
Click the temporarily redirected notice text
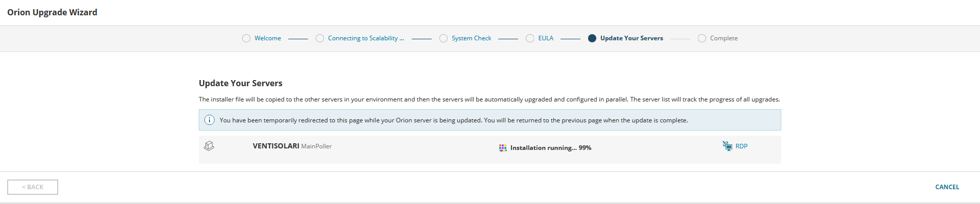click(x=454, y=120)
